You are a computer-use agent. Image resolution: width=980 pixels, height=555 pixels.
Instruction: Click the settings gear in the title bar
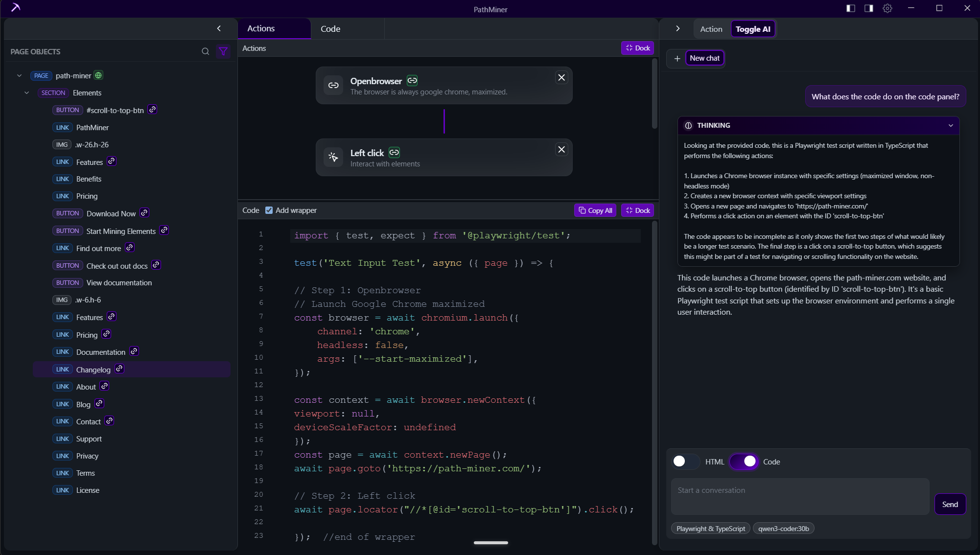pos(887,8)
